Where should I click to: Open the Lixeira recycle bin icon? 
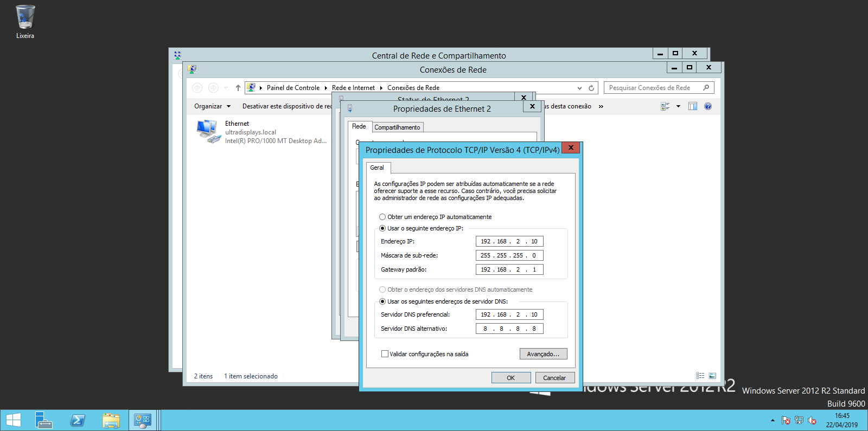coord(25,19)
